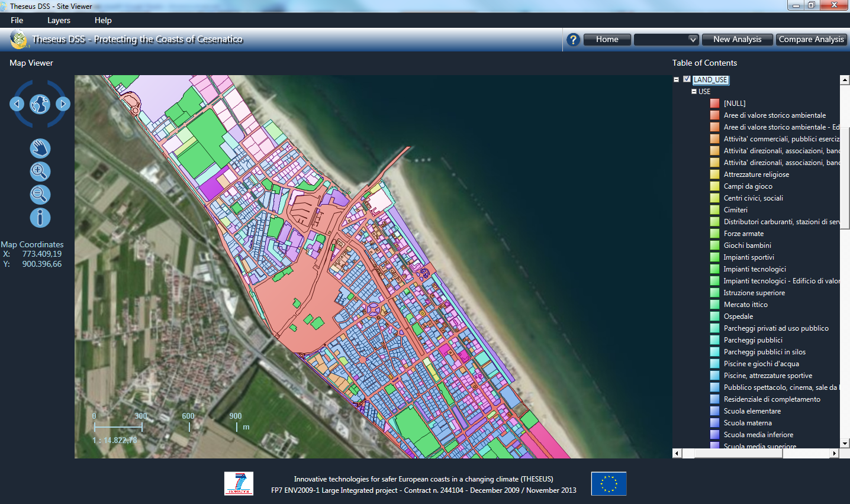850x504 pixels.
Task: Click 'Istruzione superiore' legend entry
Action: (754, 293)
